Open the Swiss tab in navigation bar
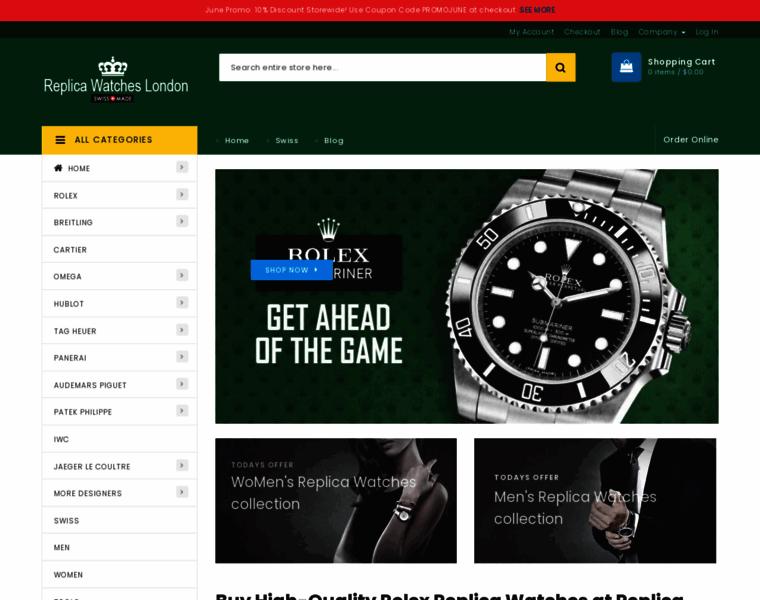 [287, 141]
